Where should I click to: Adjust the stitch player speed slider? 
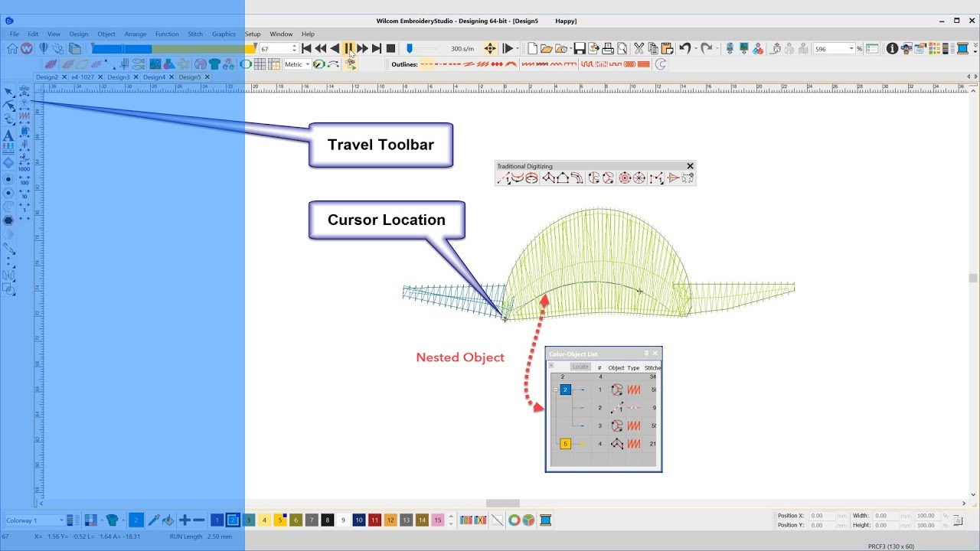(x=410, y=48)
